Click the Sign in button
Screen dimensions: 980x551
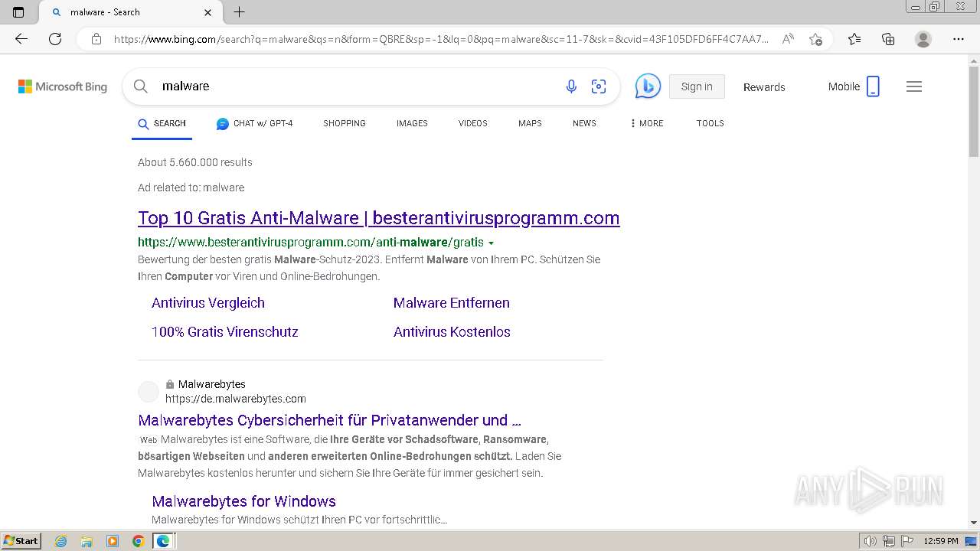(697, 86)
